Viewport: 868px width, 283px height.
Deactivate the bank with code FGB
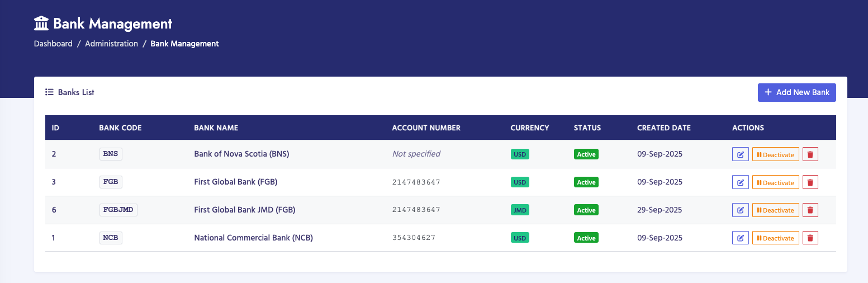(775, 182)
